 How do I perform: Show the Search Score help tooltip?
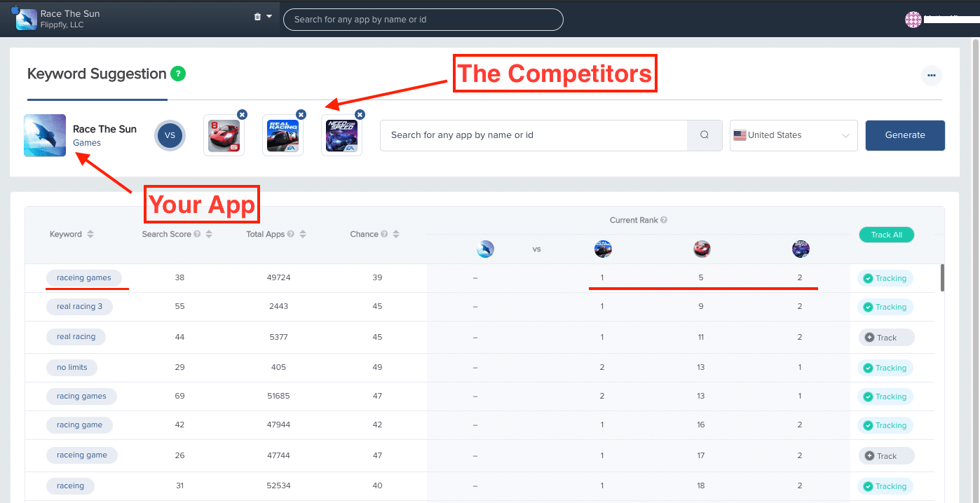pos(197,234)
